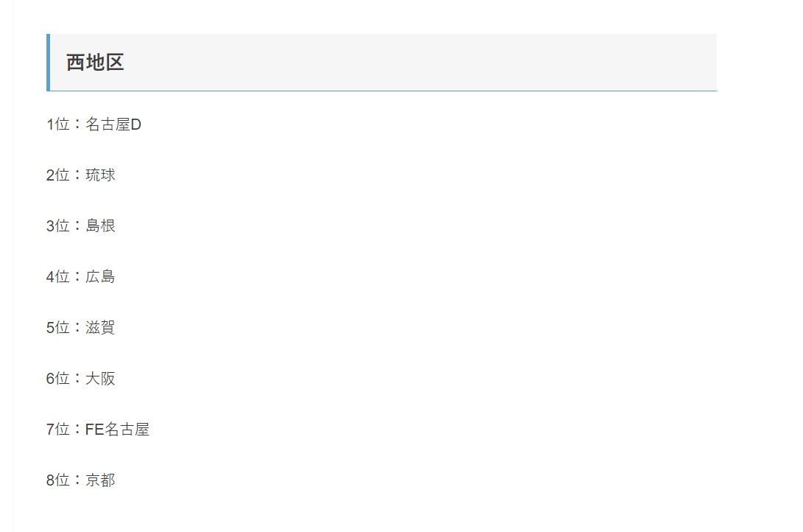Click the blue accent bar beside 西地区
This screenshot has height=532, width=803.
pos(48,63)
